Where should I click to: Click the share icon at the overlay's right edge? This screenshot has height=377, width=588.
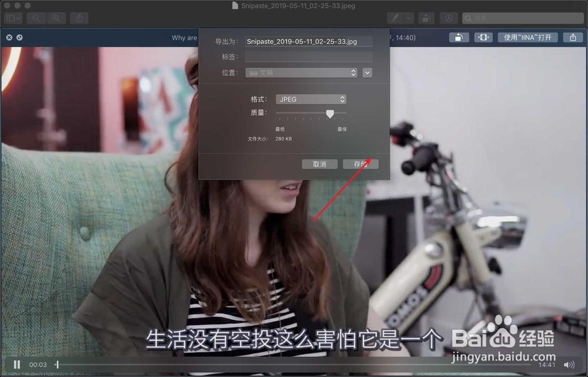pos(573,37)
